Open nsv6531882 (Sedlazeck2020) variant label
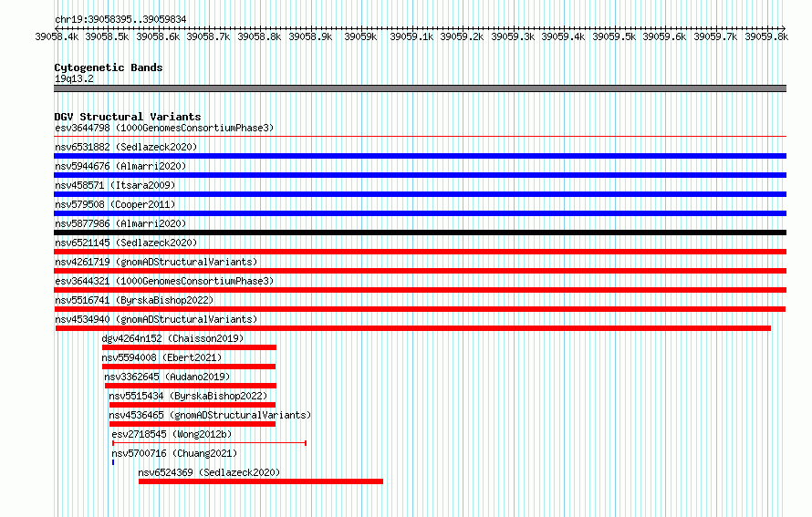812x517 pixels. pos(126,147)
